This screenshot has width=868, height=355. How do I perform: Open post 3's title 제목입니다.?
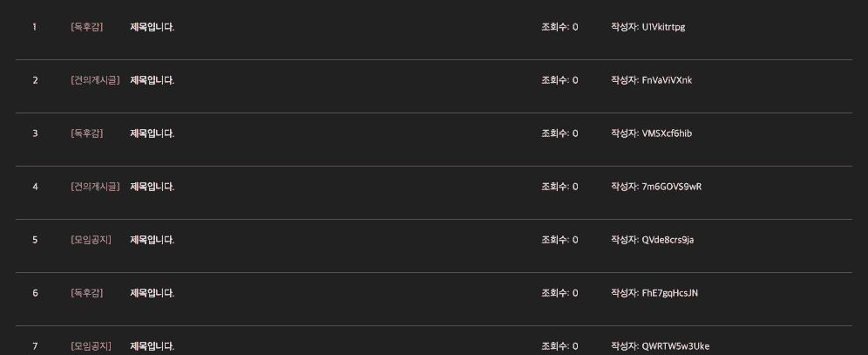pos(152,133)
